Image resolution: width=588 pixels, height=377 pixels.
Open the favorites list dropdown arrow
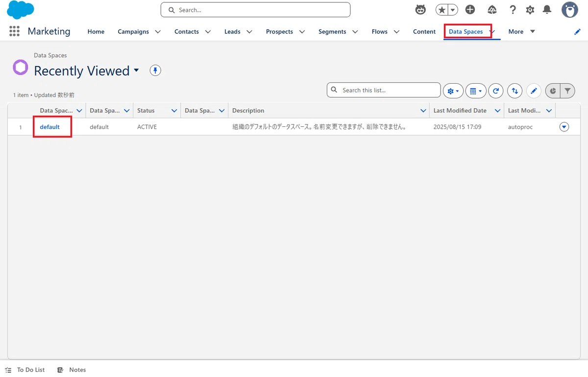tap(453, 10)
